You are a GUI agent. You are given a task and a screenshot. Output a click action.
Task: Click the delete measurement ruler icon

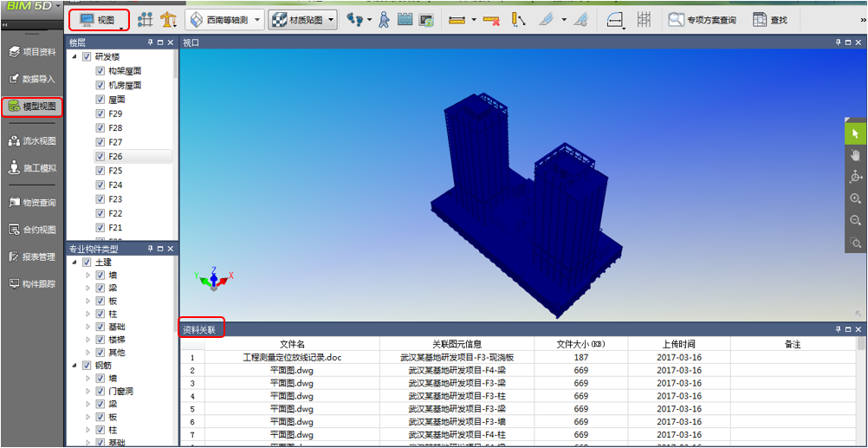[491, 21]
